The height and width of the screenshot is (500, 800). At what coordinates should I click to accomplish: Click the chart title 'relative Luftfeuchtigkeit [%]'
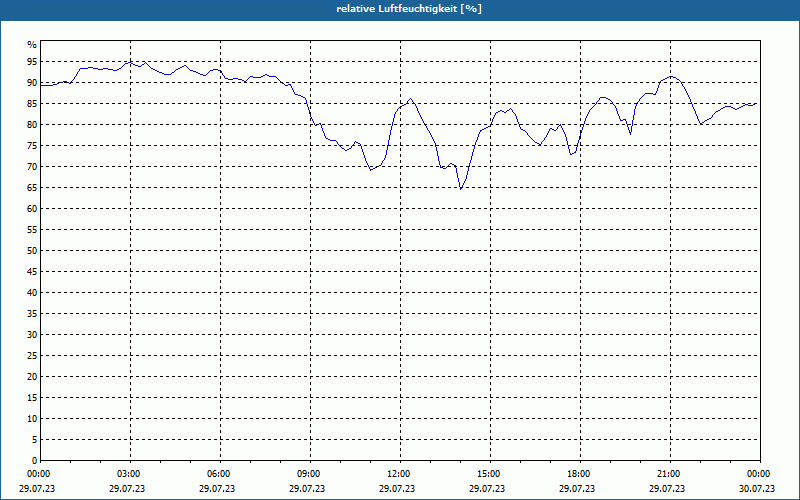(x=409, y=9)
